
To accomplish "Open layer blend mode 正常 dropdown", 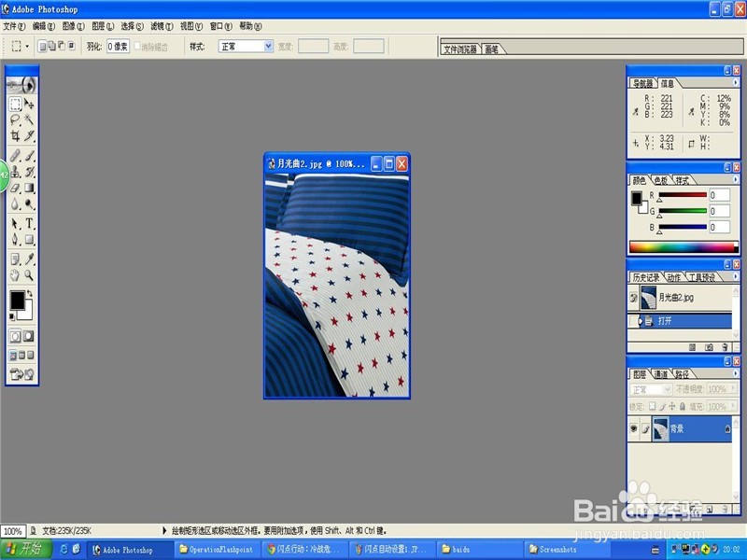I will tap(651, 389).
